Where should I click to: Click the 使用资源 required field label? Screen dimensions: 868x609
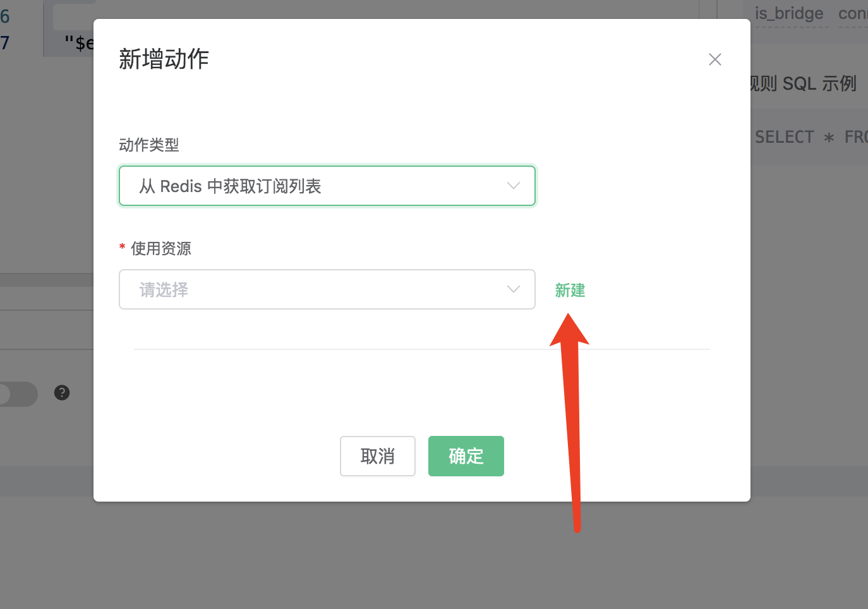click(161, 248)
